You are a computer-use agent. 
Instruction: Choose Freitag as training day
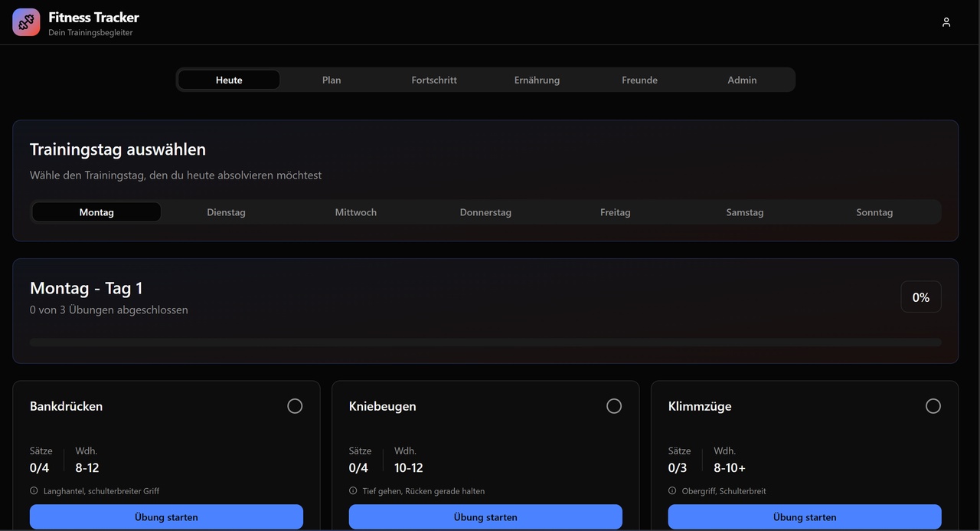point(615,212)
